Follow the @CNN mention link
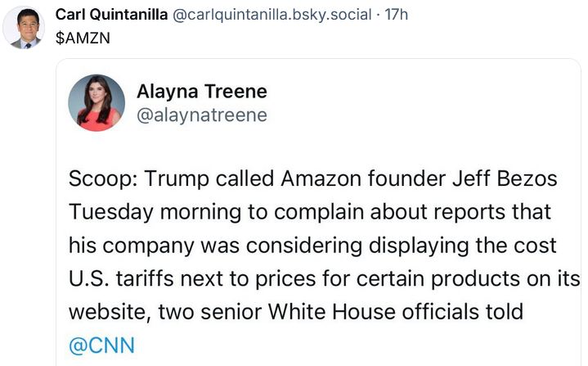 (101, 345)
